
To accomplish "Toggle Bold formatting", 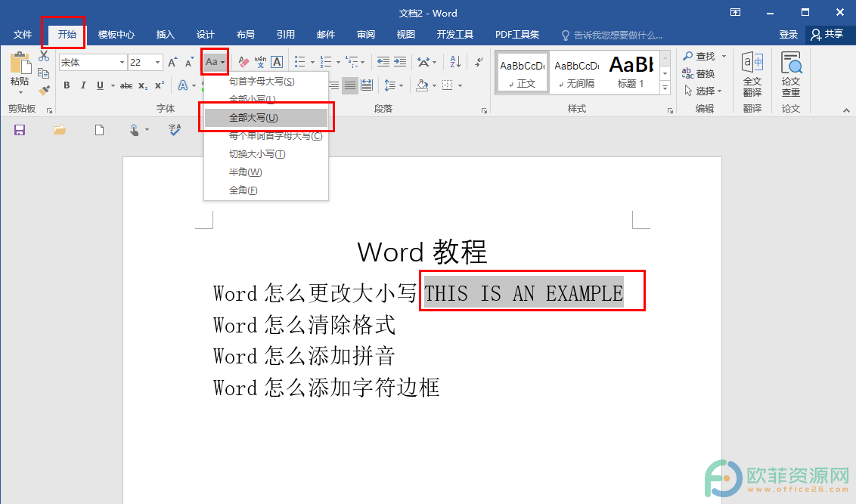I will [x=67, y=85].
